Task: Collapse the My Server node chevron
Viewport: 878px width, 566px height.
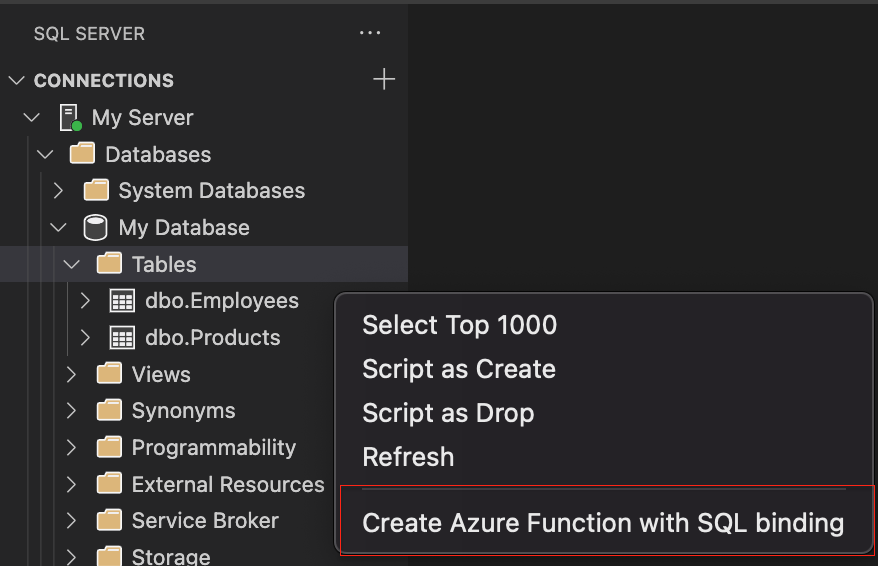Action: (x=31, y=118)
